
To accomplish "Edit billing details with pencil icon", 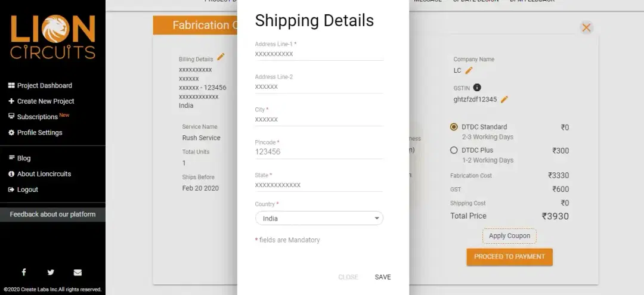I will (x=221, y=57).
